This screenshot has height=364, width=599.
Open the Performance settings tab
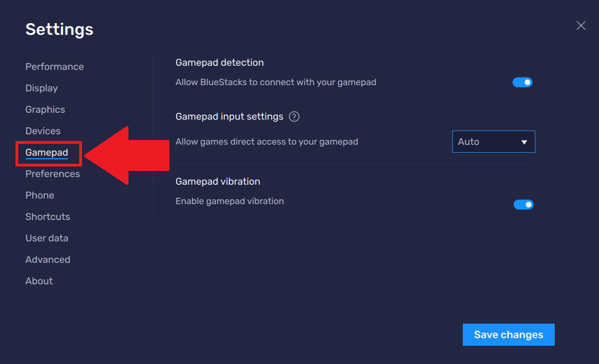click(55, 66)
